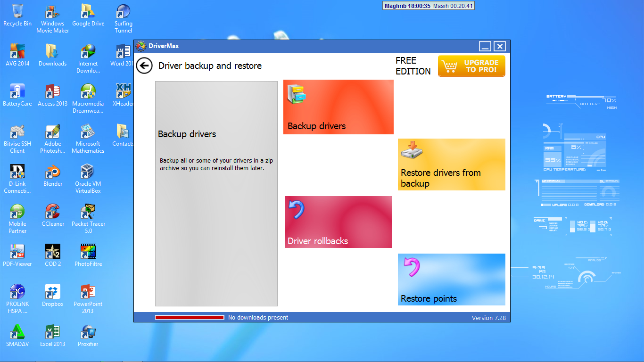Screen dimensions: 644x362
Task: Select the COD 2 desktop icon
Action: tap(53, 255)
